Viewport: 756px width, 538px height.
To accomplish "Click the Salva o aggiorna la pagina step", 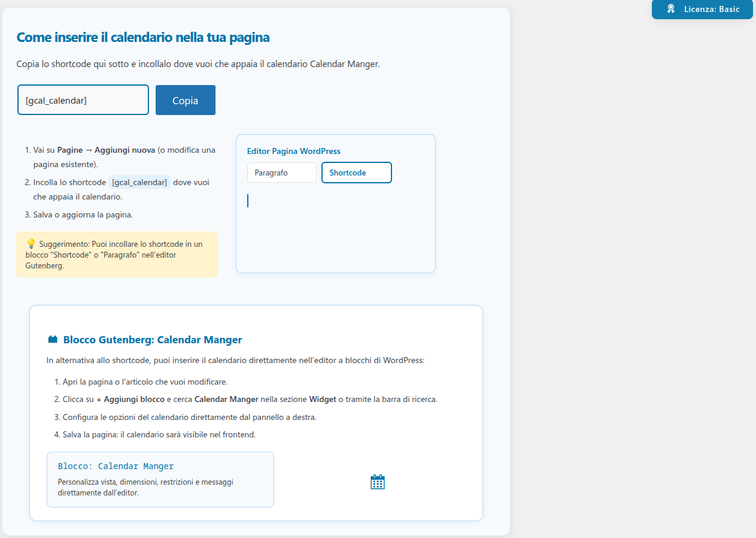I will (x=83, y=214).
